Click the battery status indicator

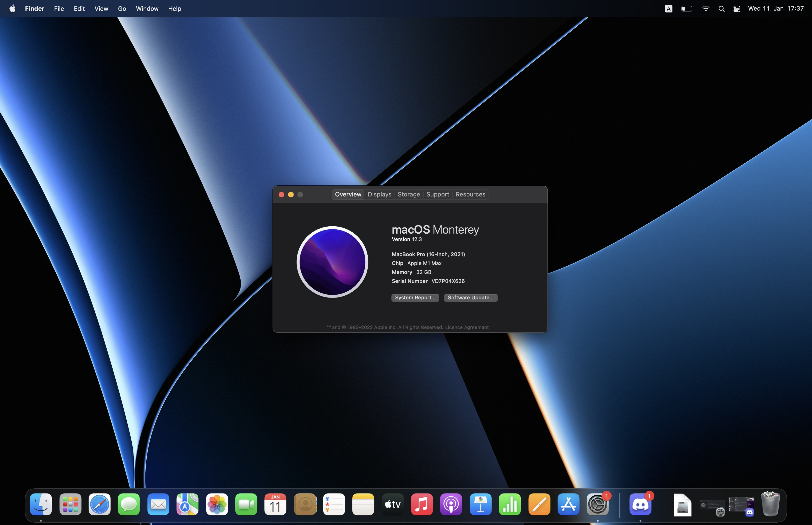coord(687,9)
